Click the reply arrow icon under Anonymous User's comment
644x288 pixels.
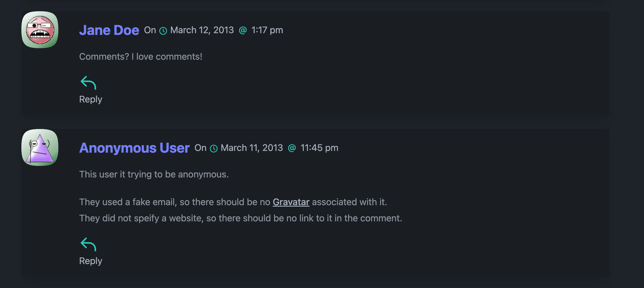point(88,244)
